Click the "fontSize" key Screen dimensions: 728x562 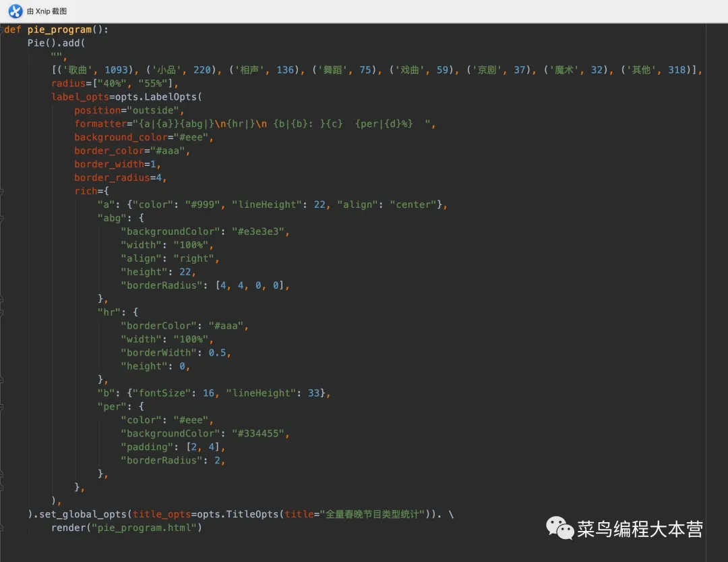point(162,393)
